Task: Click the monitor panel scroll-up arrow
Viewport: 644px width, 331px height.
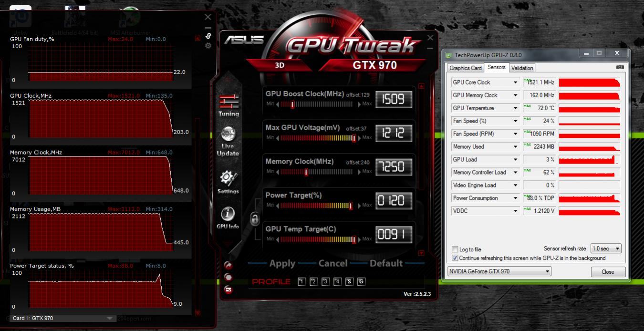Action: (197, 38)
